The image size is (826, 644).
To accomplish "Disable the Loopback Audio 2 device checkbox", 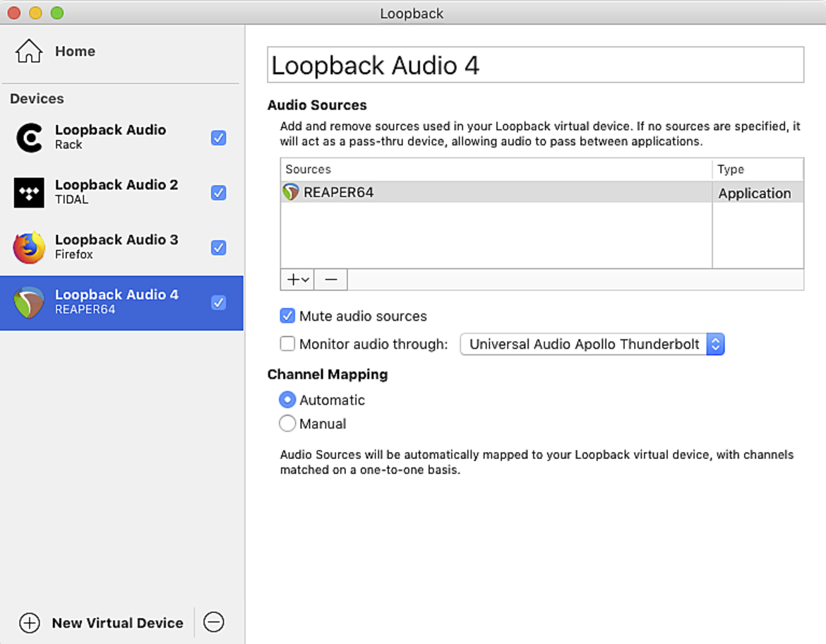I will pyautogui.click(x=219, y=193).
